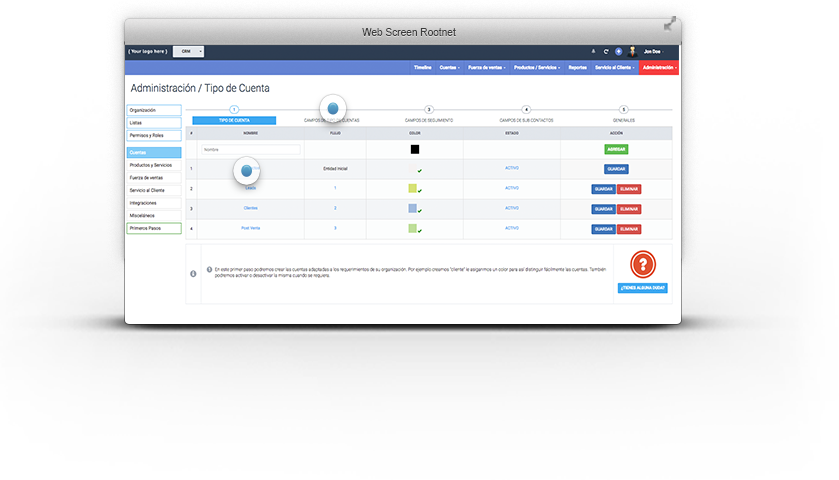Viewport: 839px width, 480px height.
Task: Open the CRM dropdown next to logo
Action: 188,51
